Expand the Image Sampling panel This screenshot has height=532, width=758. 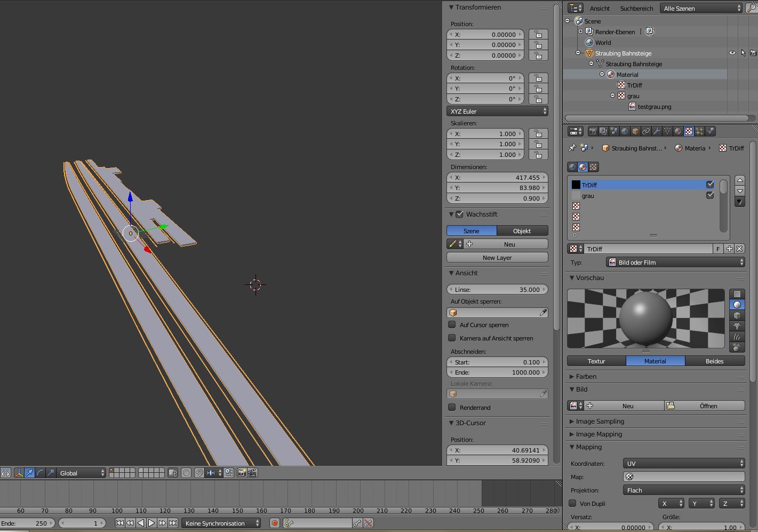[600, 422]
